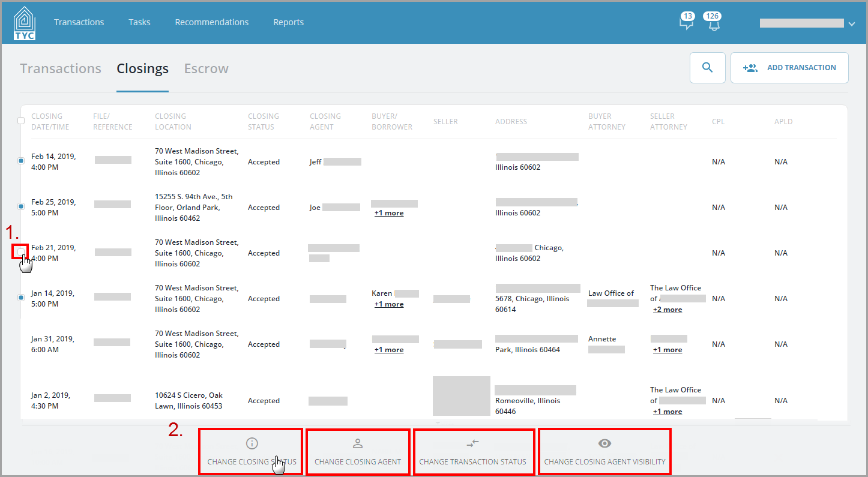
Task: Expand +1 more buyers on the Feb 25 closing
Action: point(388,212)
